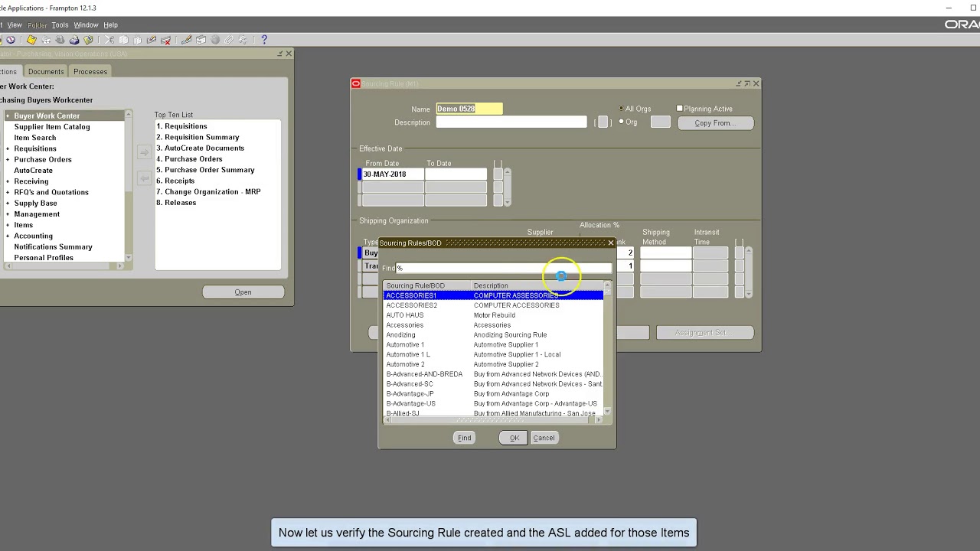Click the Edit Field toolbar icon
980x551 pixels.
pyautogui.click(x=186, y=40)
